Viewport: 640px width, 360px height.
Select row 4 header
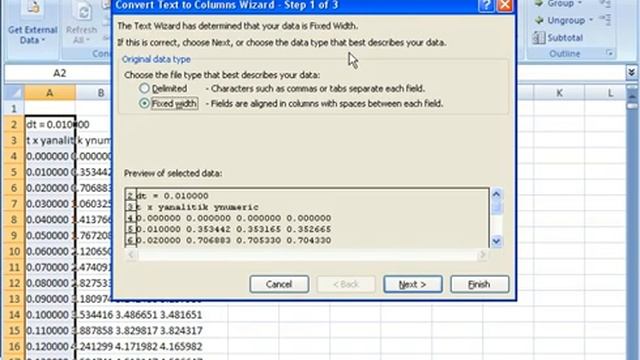pyautogui.click(x=14, y=156)
